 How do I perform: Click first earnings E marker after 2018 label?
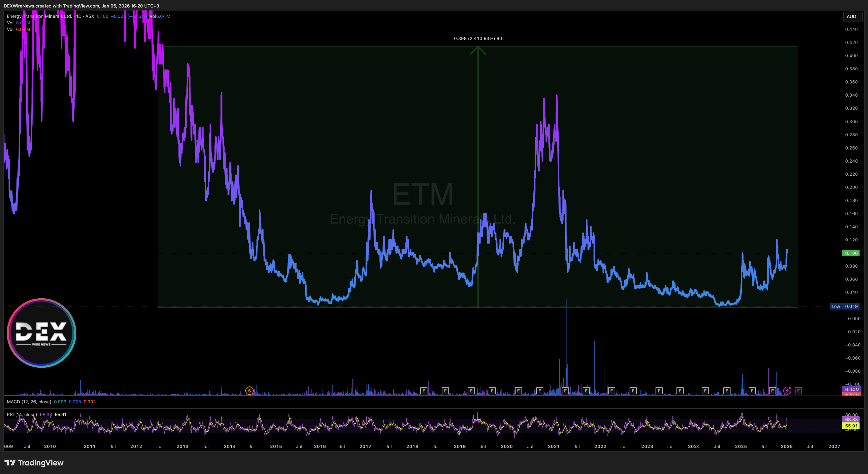coord(424,391)
